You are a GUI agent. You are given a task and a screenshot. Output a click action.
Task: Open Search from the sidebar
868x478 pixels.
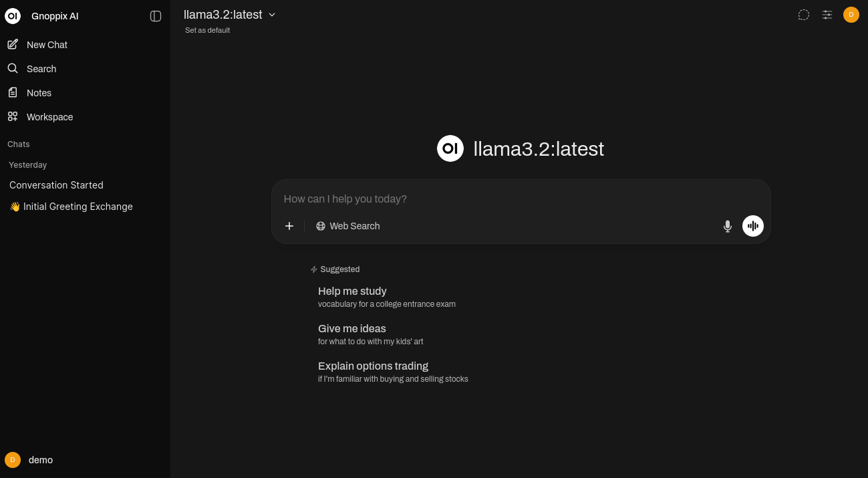[x=41, y=69]
